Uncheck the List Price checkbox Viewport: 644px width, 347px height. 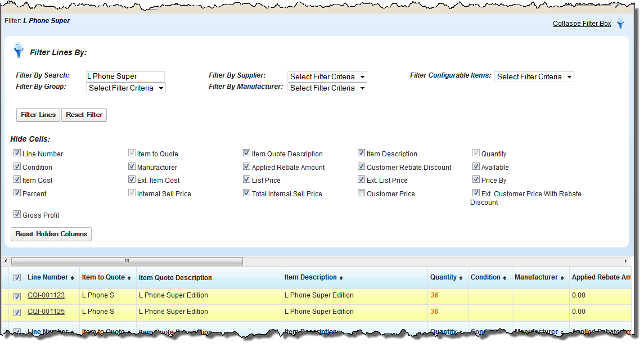pos(246,180)
